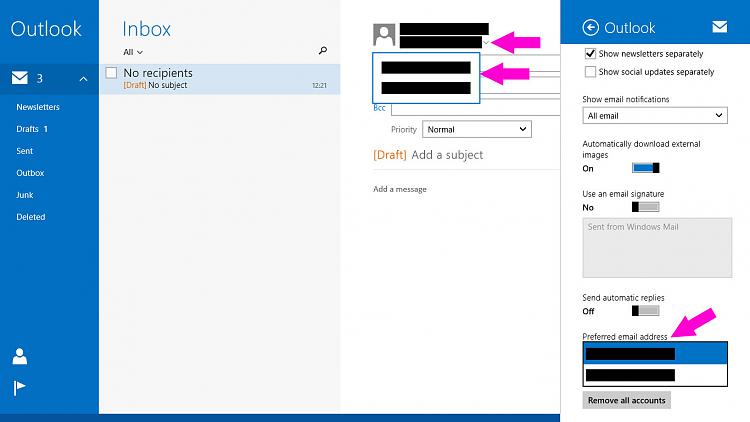Open the Junk folder
This screenshot has height=422, width=750.
pos(24,195)
